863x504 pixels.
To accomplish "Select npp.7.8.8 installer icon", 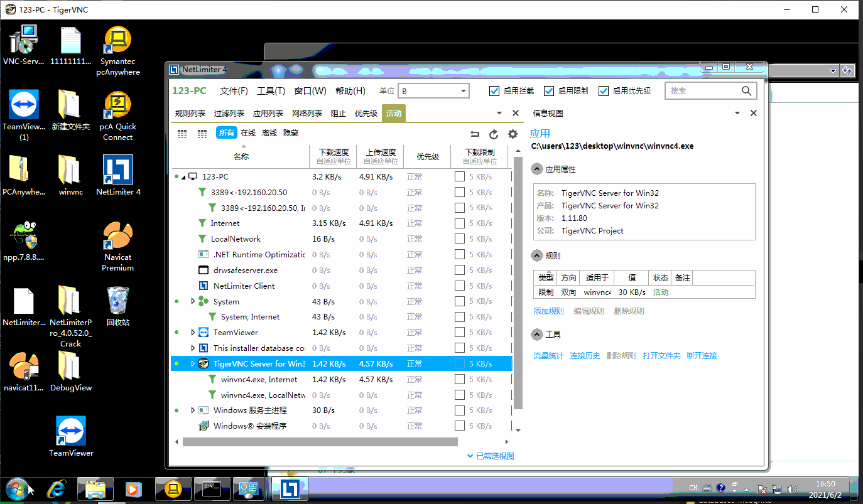I will coord(24,242).
